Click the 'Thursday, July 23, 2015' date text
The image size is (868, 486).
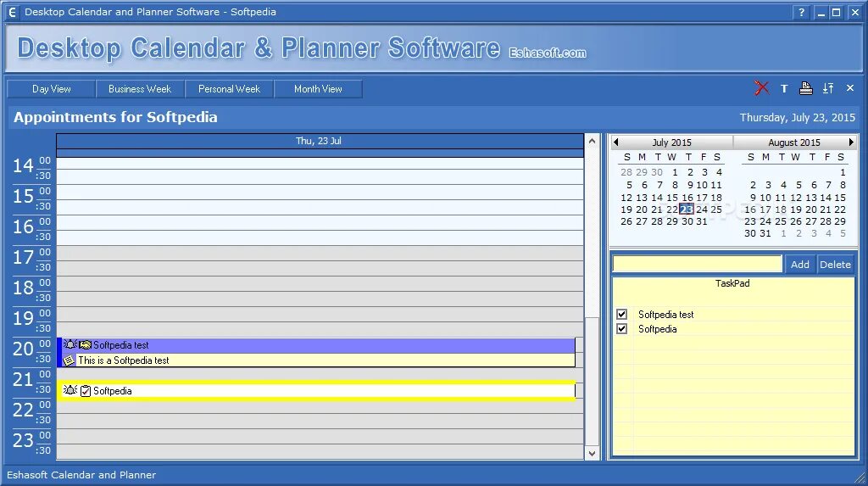(797, 118)
